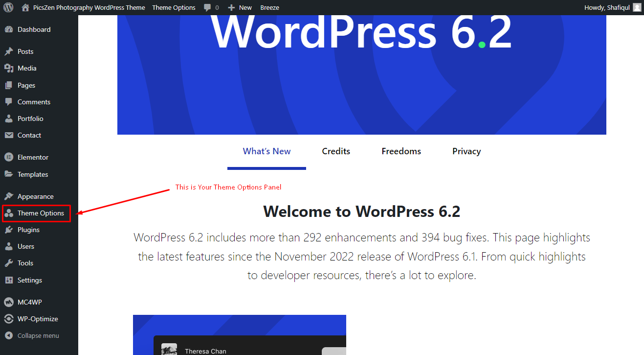644x355 pixels.
Task: Open Theme Options in top admin bar
Action: click(174, 7)
